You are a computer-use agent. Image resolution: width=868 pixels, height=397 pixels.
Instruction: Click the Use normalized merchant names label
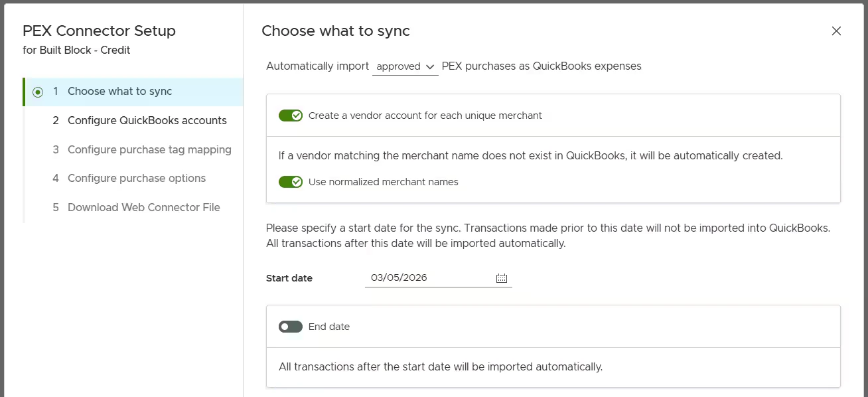pos(384,182)
